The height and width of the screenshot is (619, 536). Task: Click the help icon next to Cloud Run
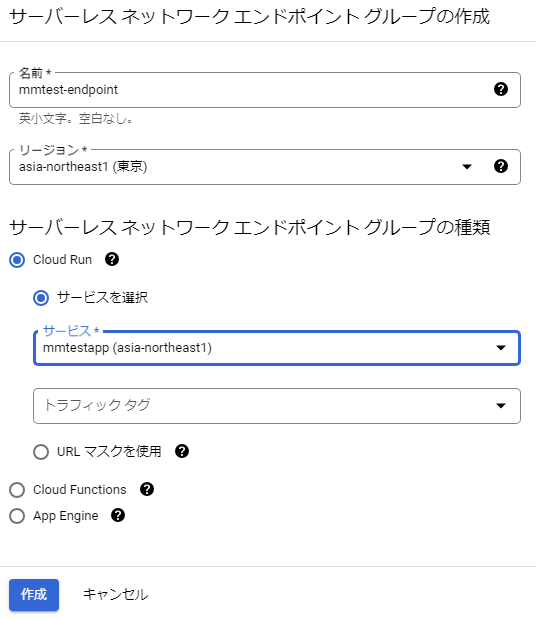(112, 259)
